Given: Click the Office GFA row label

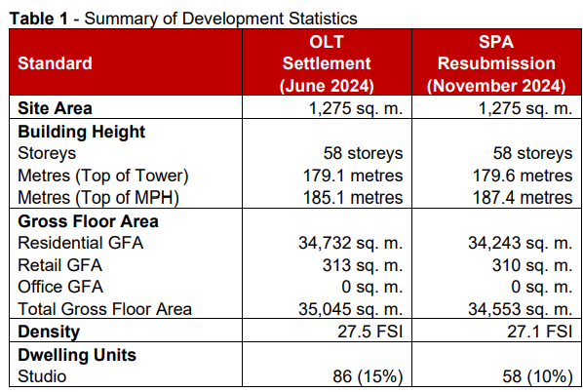Looking at the screenshot, I should click(x=60, y=287).
